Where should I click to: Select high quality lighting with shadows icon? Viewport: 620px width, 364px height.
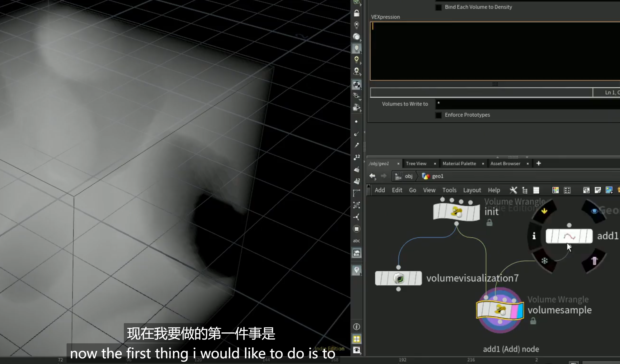tap(357, 71)
